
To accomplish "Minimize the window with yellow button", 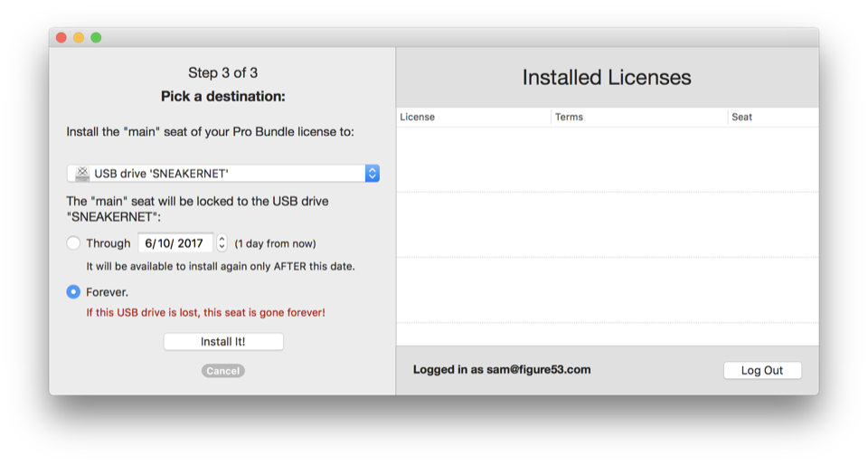I will (x=79, y=37).
